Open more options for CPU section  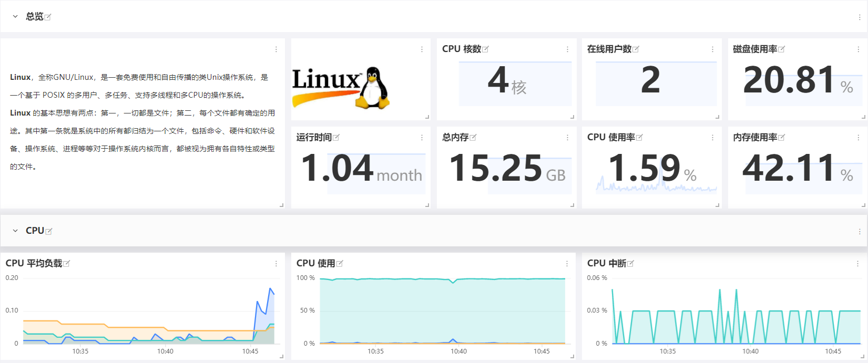click(860, 231)
